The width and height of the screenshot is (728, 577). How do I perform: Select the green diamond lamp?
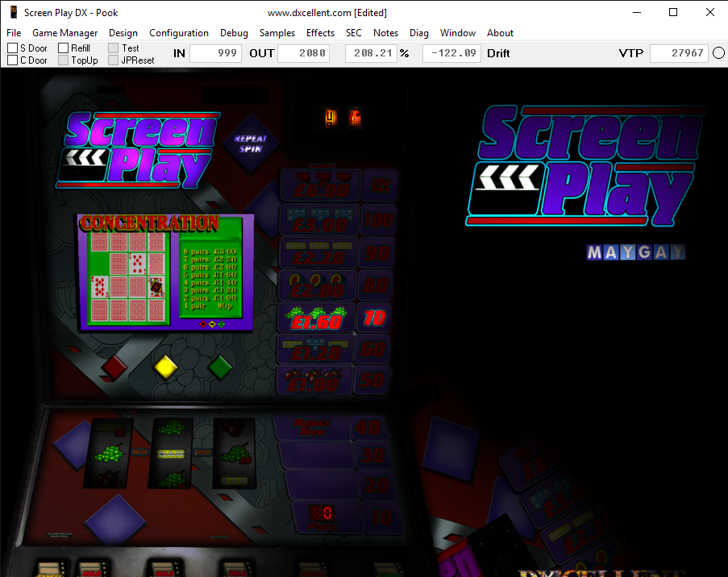[220, 367]
